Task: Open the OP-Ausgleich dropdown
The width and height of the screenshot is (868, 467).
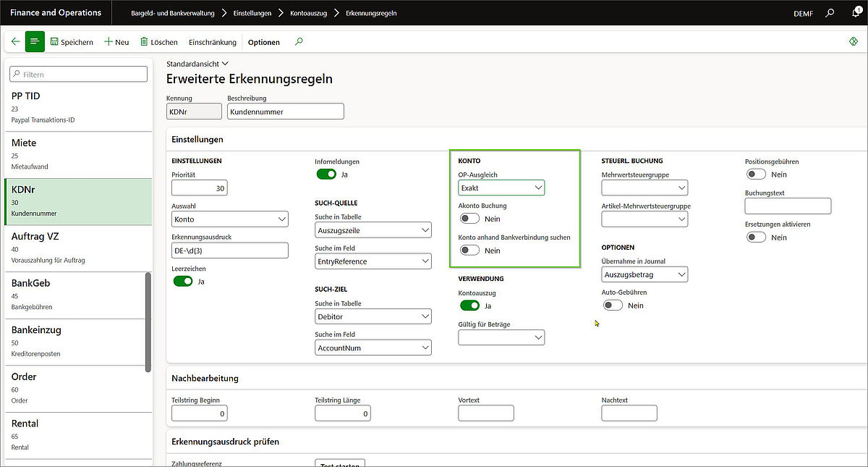Action: (x=501, y=188)
